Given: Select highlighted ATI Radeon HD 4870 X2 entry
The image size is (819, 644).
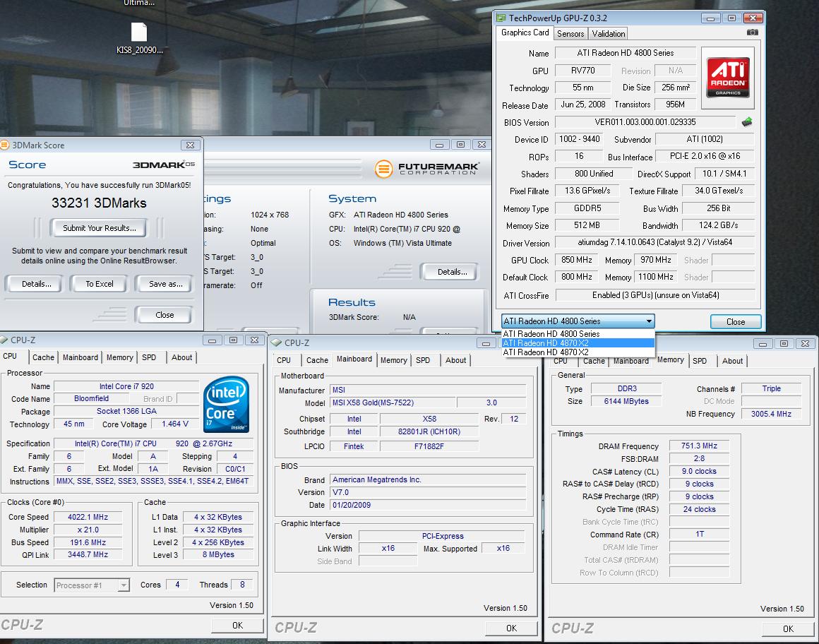Looking at the screenshot, I should tap(578, 343).
